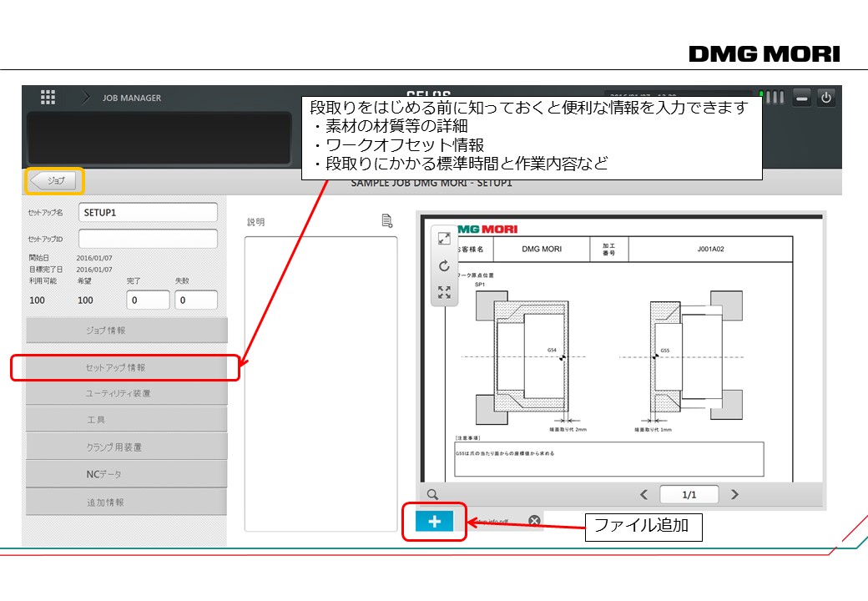Edit the セットアップ名 field SETUP1

click(x=148, y=213)
